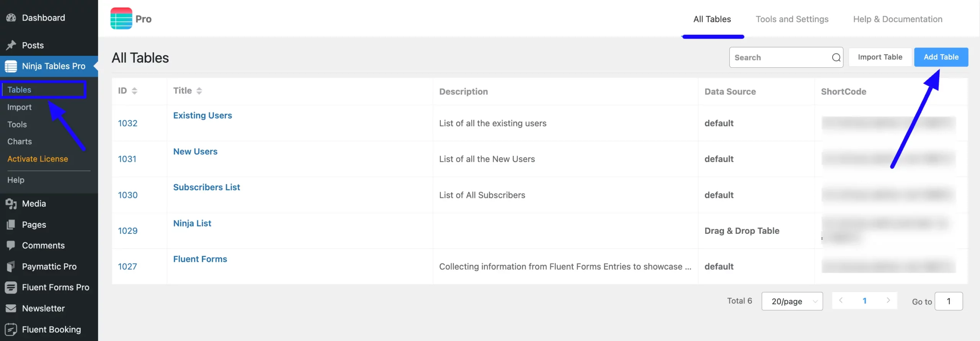
Task: Click the Import Table button
Action: (880, 57)
